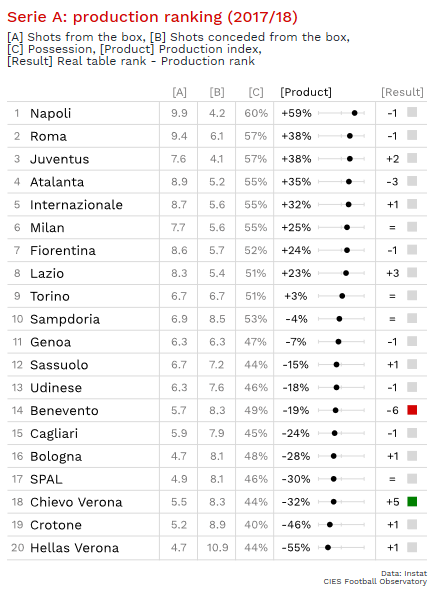
Task: Click the red square in Benevento row
Action: pos(412,410)
